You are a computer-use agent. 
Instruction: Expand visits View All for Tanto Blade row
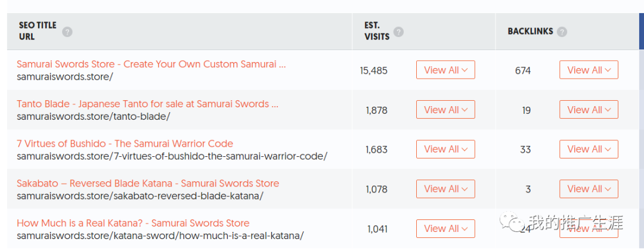[445, 110]
